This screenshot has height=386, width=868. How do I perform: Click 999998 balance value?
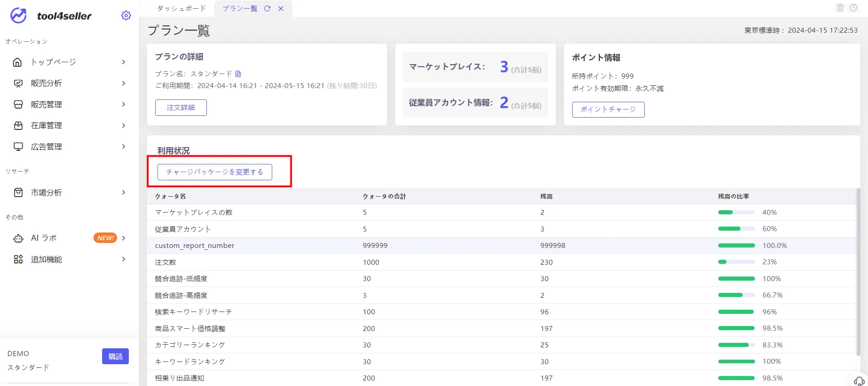(553, 246)
